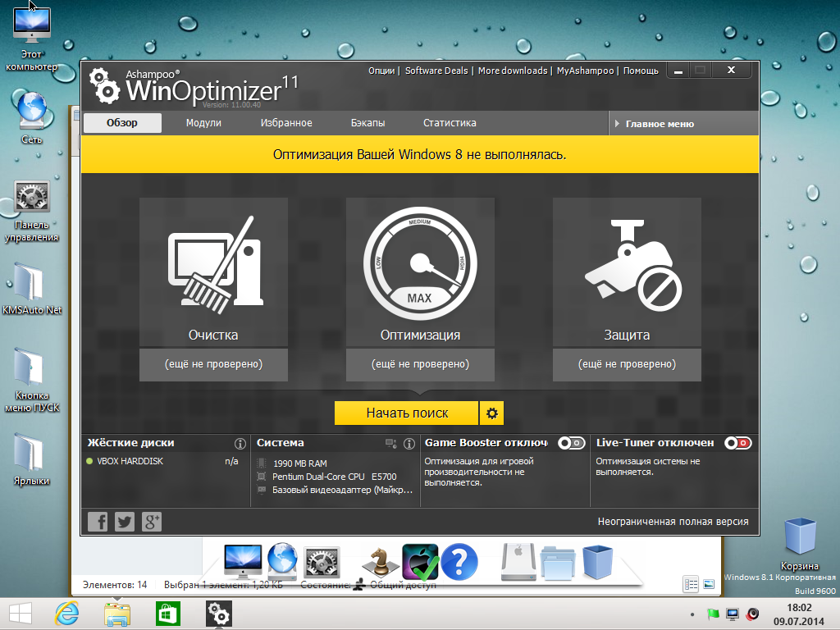
Task: Click the blue question mark dock icon
Action: coord(459,562)
